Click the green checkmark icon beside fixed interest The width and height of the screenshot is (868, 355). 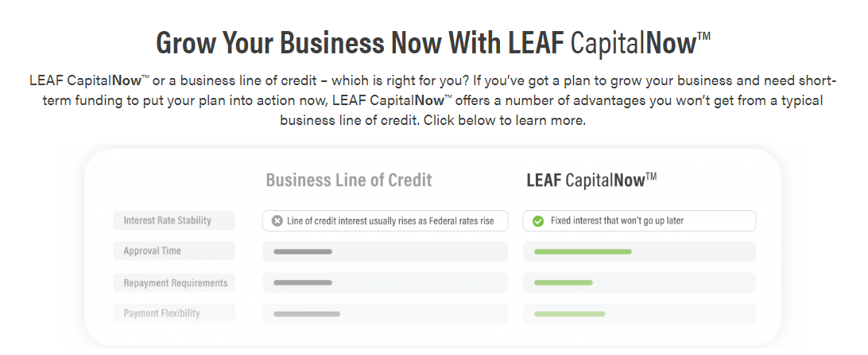click(x=538, y=220)
